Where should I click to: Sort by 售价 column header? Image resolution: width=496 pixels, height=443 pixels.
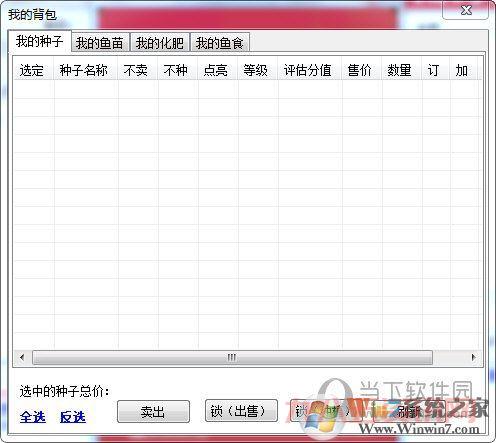click(x=362, y=70)
